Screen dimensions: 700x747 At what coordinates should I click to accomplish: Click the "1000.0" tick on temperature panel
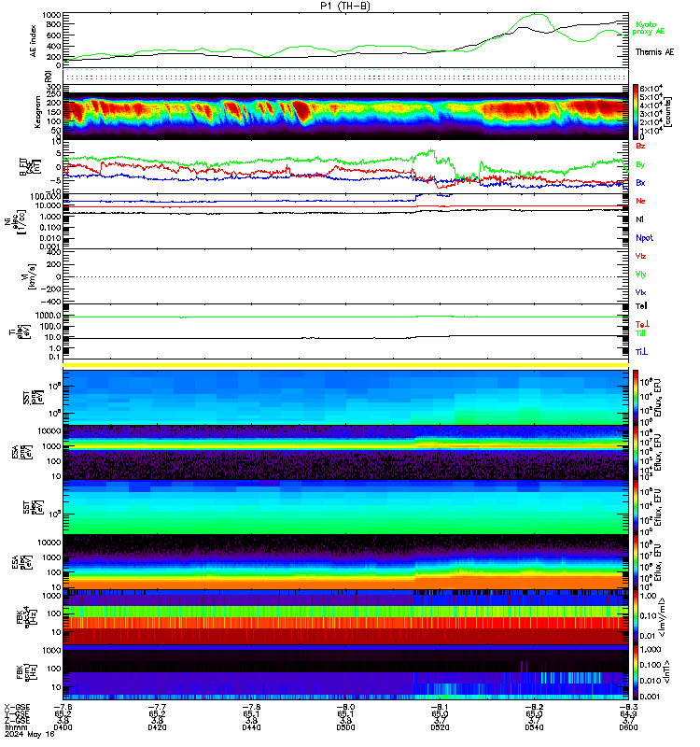(x=49, y=316)
